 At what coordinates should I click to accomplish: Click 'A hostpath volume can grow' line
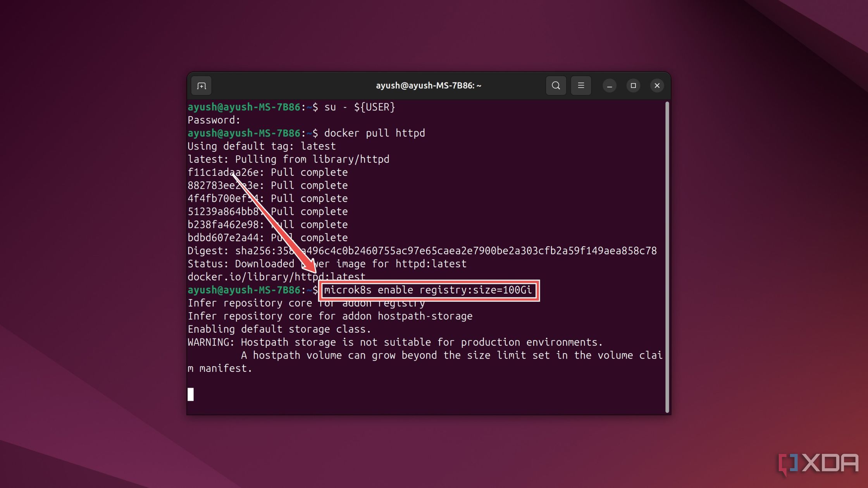[x=452, y=356]
